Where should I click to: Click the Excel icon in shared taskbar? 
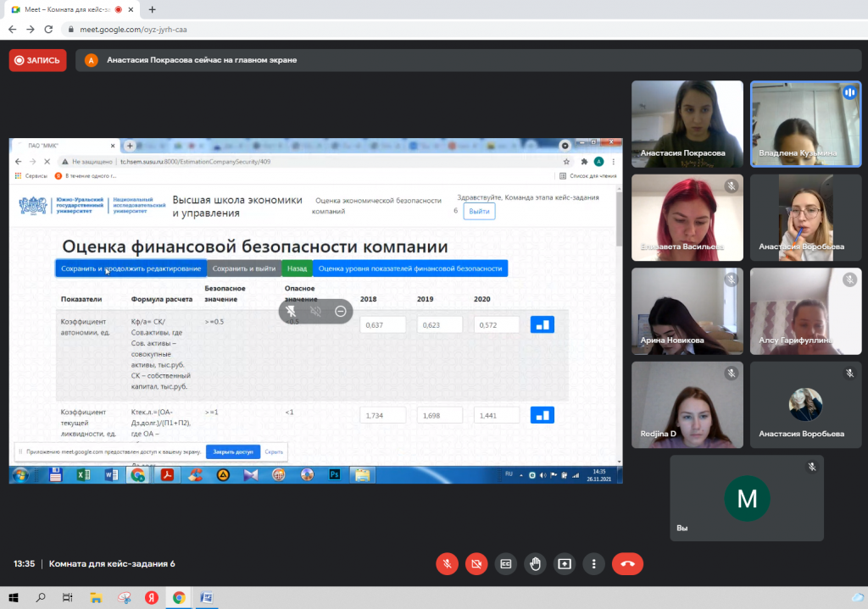83,474
